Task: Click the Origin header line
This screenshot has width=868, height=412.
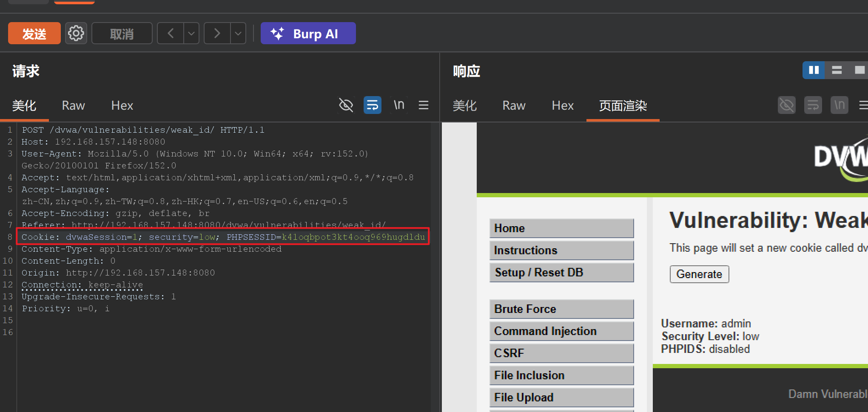Action: (118, 273)
